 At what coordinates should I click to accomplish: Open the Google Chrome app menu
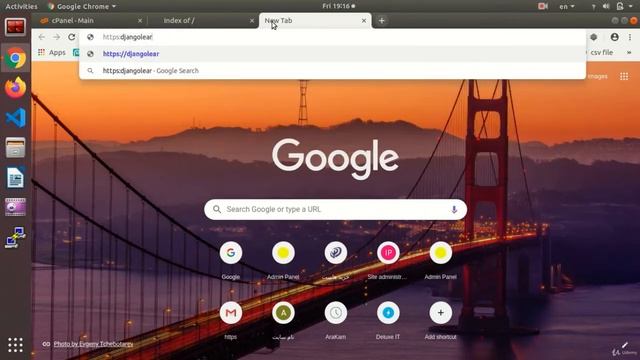82,6
